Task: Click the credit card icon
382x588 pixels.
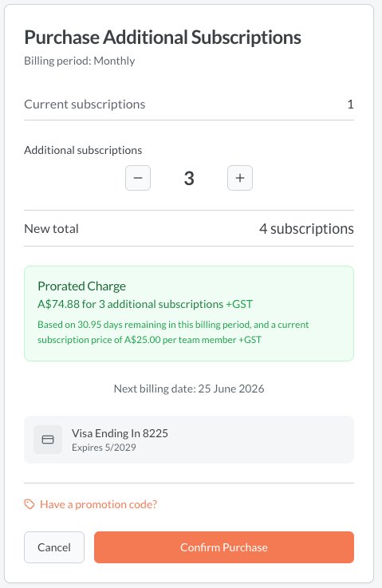Action: [x=48, y=440]
